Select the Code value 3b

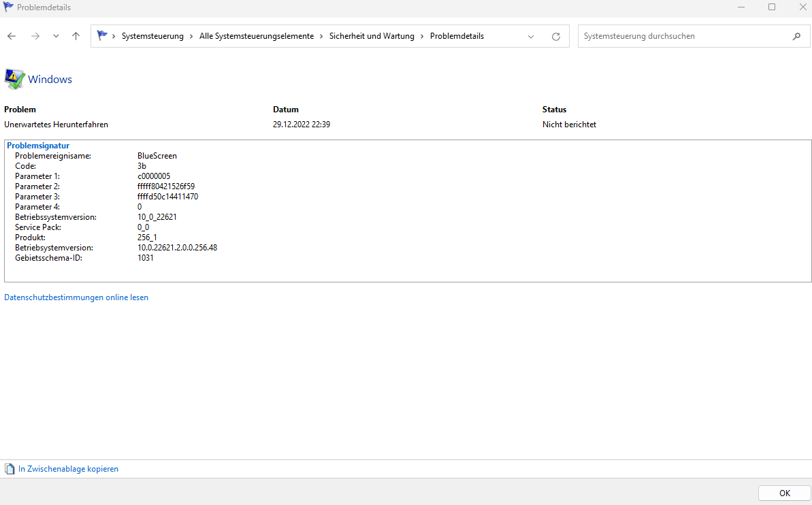point(142,166)
